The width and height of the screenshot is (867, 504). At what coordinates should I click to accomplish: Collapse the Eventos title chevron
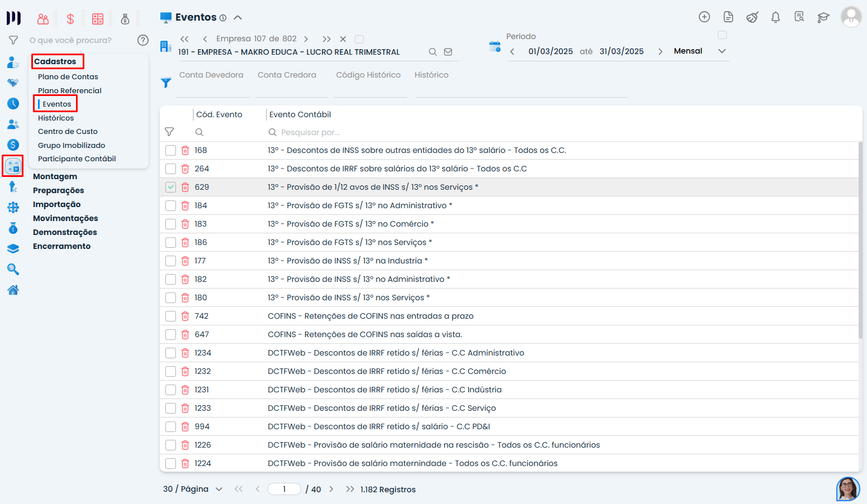(238, 17)
